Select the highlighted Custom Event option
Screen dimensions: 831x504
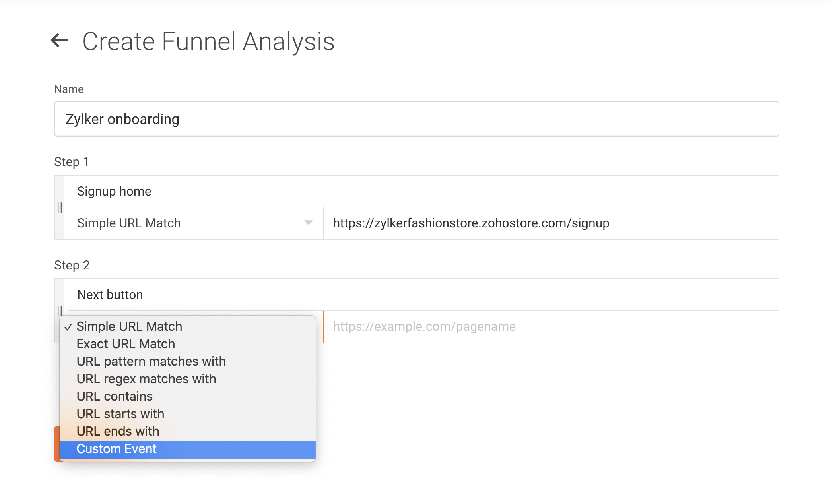[116, 449]
